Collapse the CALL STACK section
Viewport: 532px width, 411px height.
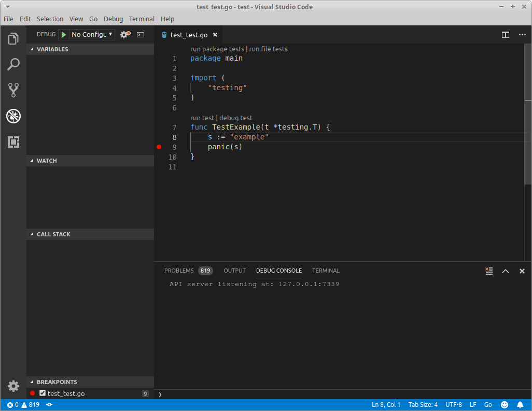pyautogui.click(x=53, y=234)
